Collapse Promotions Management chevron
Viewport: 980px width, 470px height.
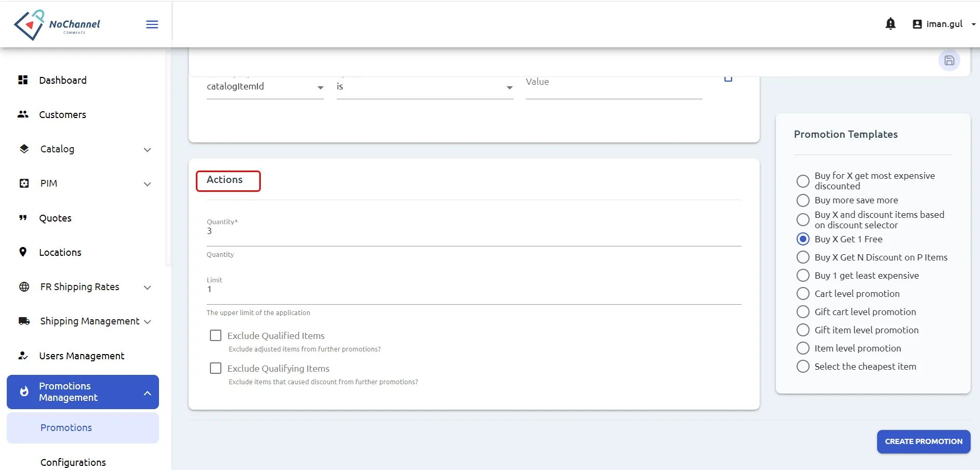click(148, 393)
